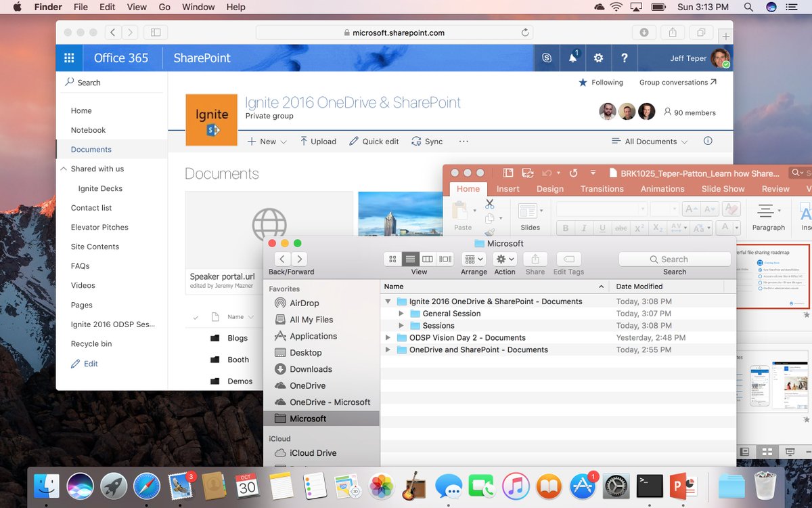Screen dimensions: 812x508
Task: Click the info icon next to All Documents
Action: 708,141
